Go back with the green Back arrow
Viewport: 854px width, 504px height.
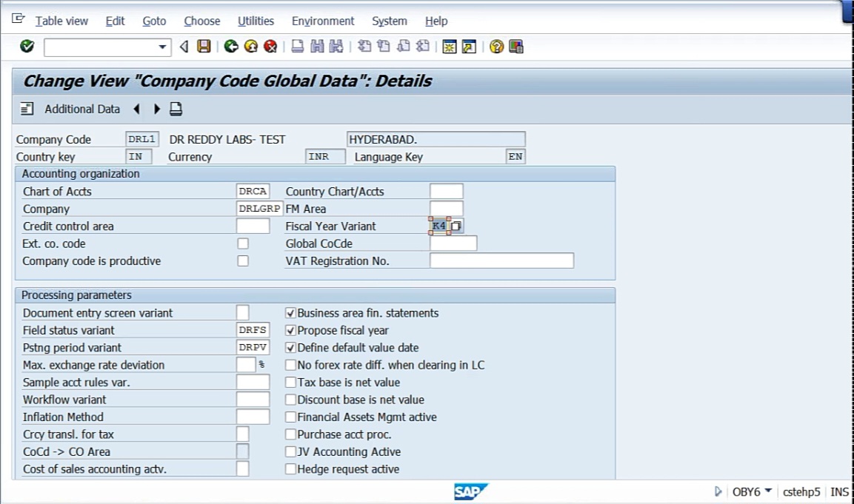click(231, 47)
